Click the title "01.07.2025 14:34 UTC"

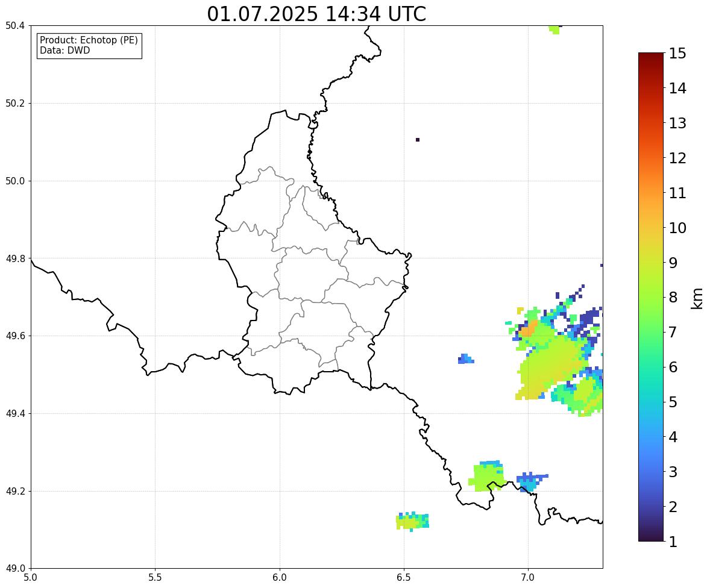(316, 14)
